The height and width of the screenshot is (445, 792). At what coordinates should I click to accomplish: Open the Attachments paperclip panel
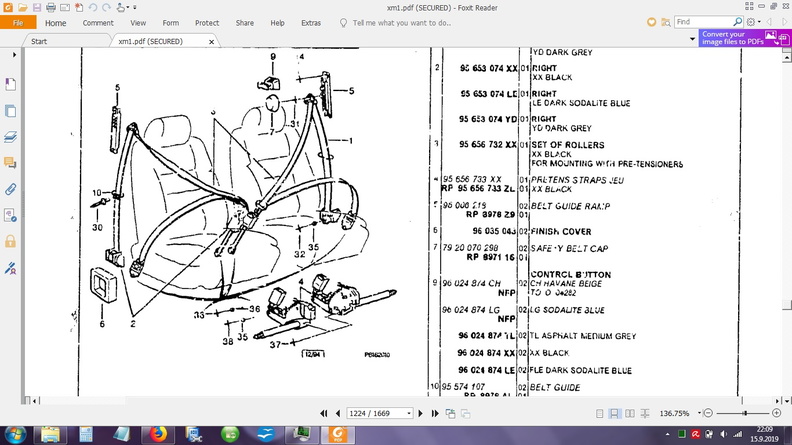coord(10,188)
